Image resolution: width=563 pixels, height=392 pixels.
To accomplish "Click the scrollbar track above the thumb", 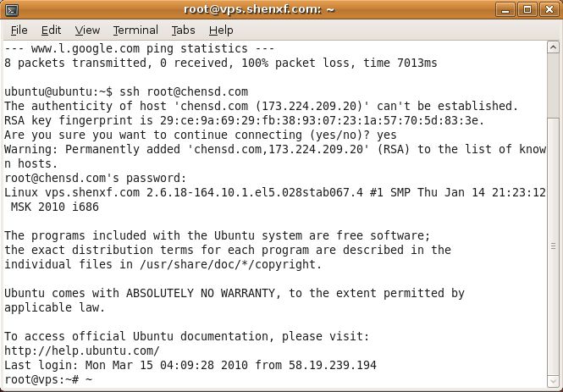I will point(553,85).
